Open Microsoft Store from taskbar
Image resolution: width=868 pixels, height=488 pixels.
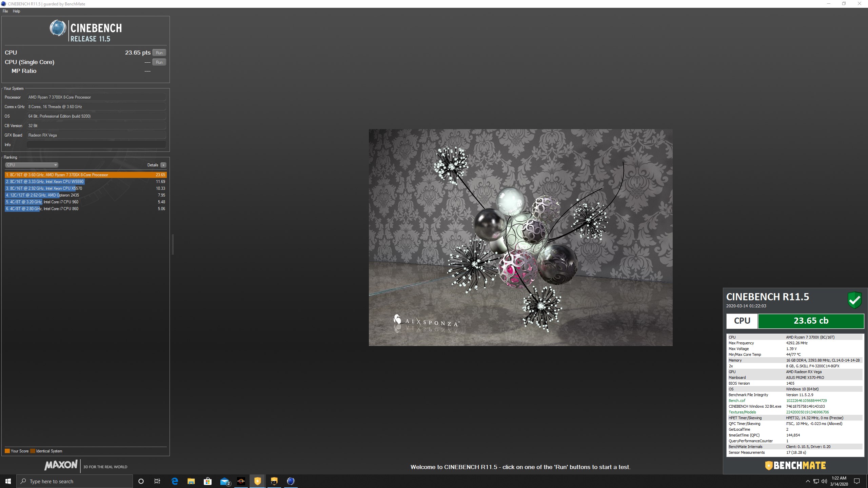tap(208, 481)
